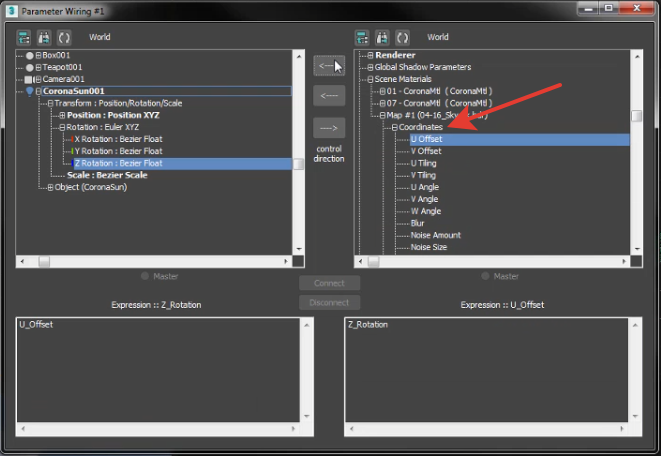This screenshot has width=661, height=456.
Task: Click right tree vertical scrollbar thumb
Action: (637, 115)
